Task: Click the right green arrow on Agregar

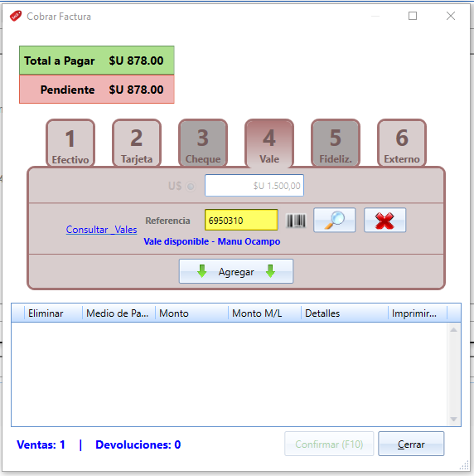Action: tap(270, 271)
